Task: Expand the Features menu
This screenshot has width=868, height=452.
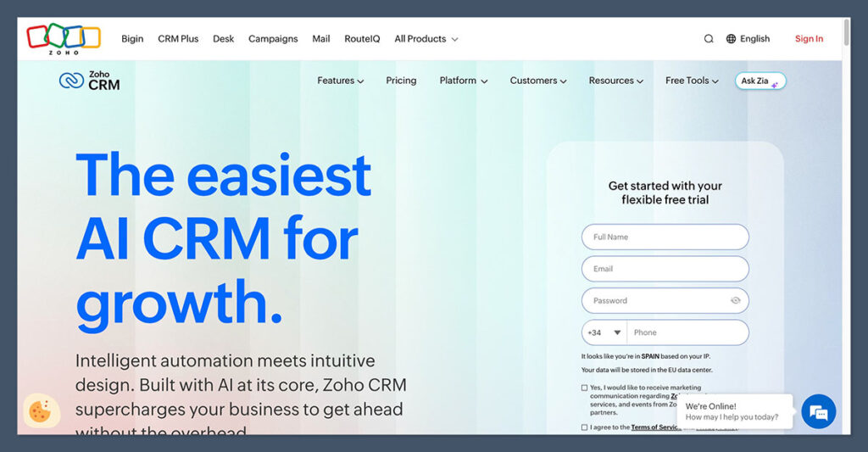Action: point(340,81)
